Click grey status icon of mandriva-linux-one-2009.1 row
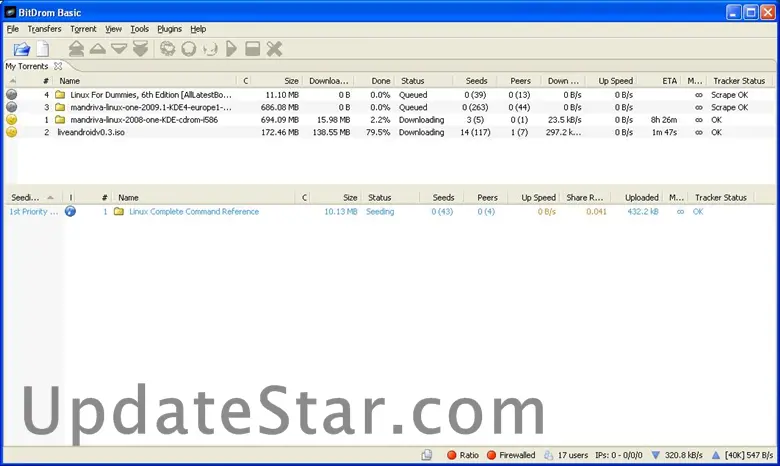The width and height of the screenshot is (780, 466). [x=11, y=106]
